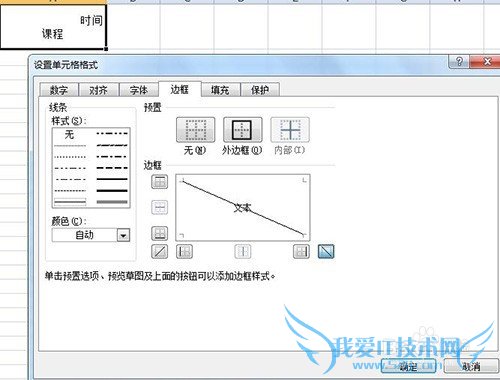Viewport: 500px width, 380px height.
Task: Confirm with the 确定 button
Action: point(408,367)
